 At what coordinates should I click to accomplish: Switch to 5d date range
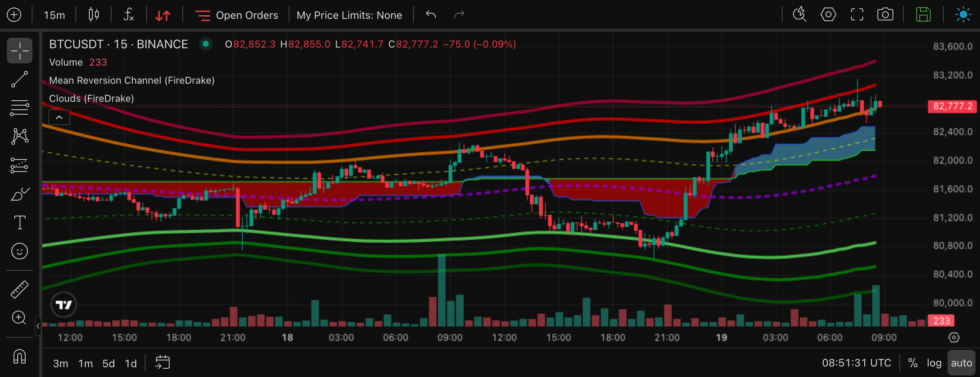[109, 364]
